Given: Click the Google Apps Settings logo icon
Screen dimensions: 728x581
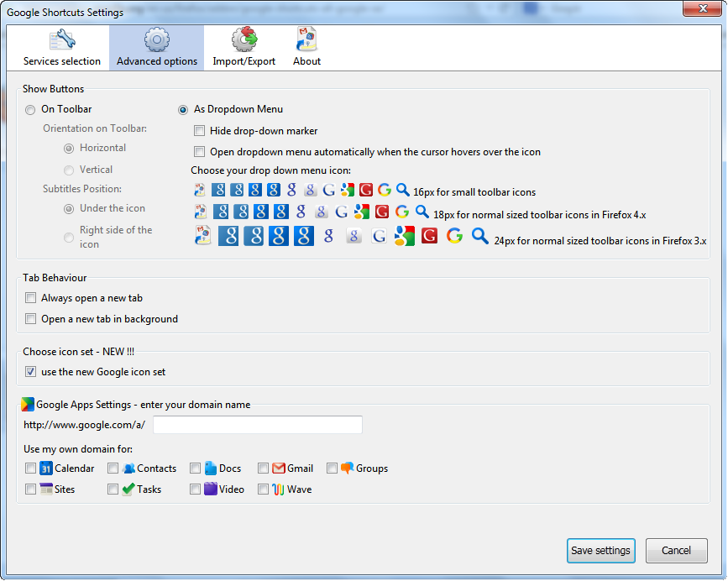Looking at the screenshot, I should (x=28, y=404).
